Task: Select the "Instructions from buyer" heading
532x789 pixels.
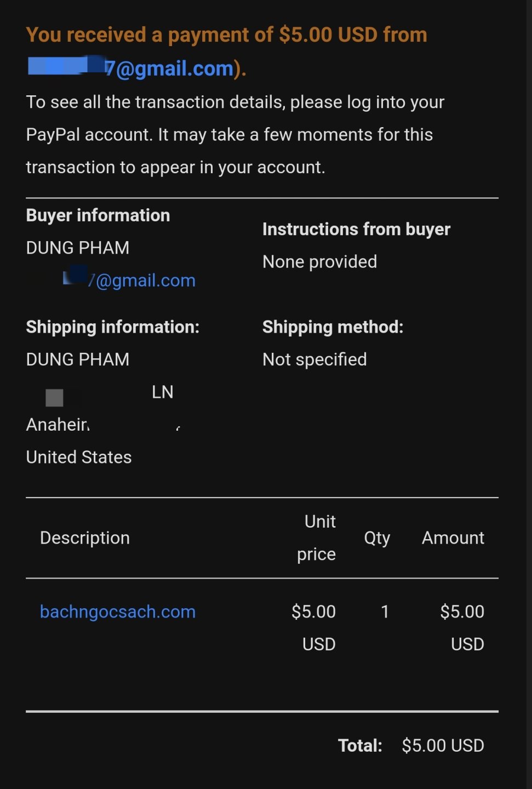Action: [x=356, y=229]
